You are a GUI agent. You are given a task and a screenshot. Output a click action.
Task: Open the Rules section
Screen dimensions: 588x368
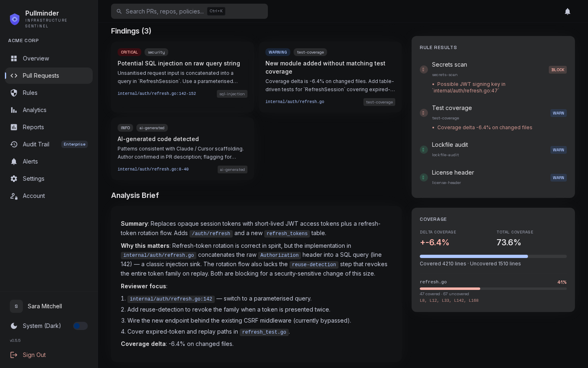49,93
